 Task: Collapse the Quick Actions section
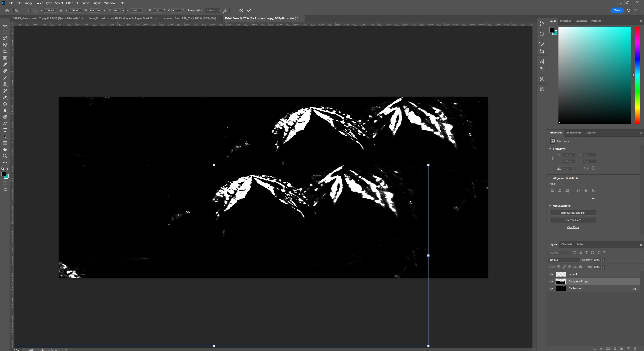[x=550, y=206]
